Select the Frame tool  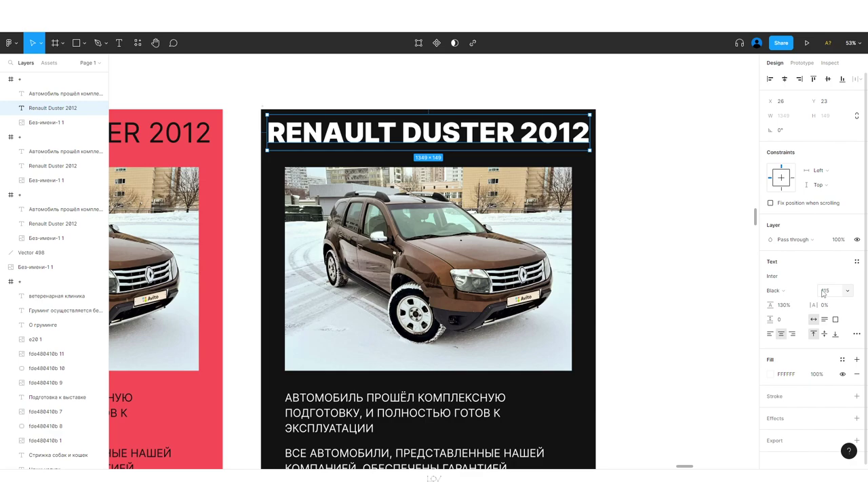(55, 43)
